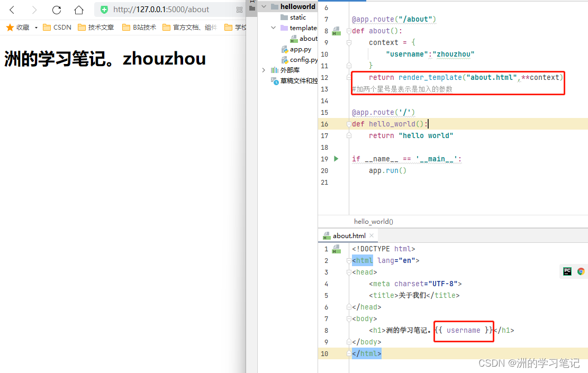Screen dimensions: 588x373
Task: Click the @app.route("/about") decorator
Action: point(394,19)
